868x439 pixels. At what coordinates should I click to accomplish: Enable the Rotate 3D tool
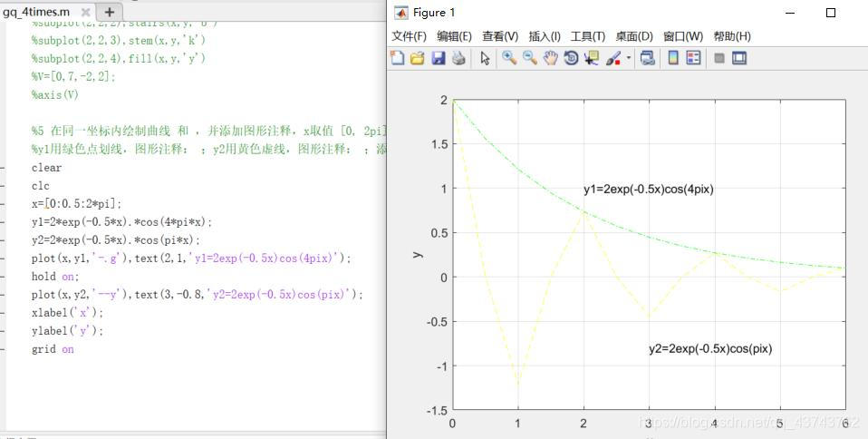[x=571, y=58]
